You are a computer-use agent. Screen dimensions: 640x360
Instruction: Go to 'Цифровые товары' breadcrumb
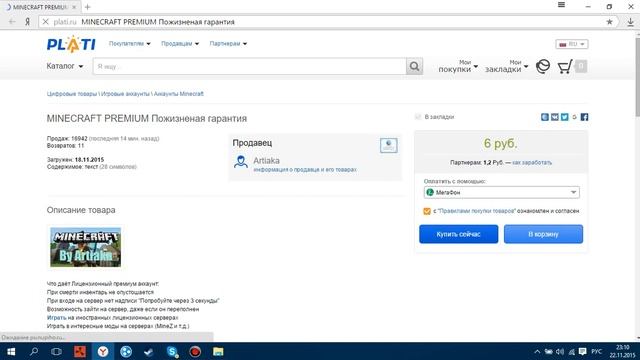72,94
